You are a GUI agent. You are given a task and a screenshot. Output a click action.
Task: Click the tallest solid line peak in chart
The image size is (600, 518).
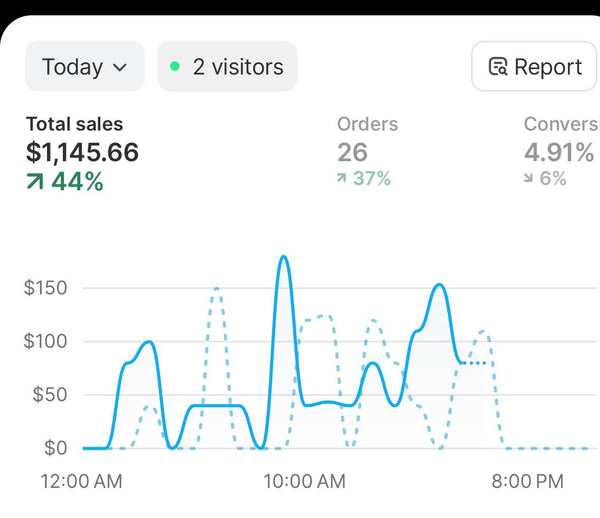[x=283, y=257]
